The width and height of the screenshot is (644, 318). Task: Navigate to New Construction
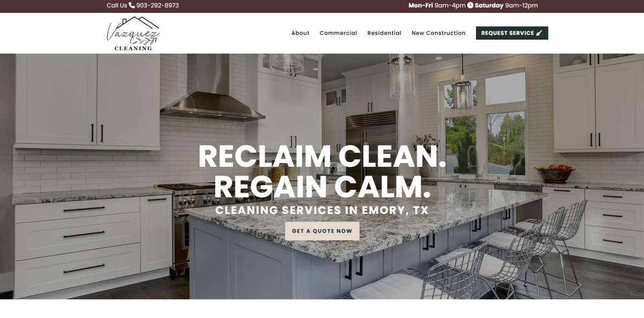(438, 33)
